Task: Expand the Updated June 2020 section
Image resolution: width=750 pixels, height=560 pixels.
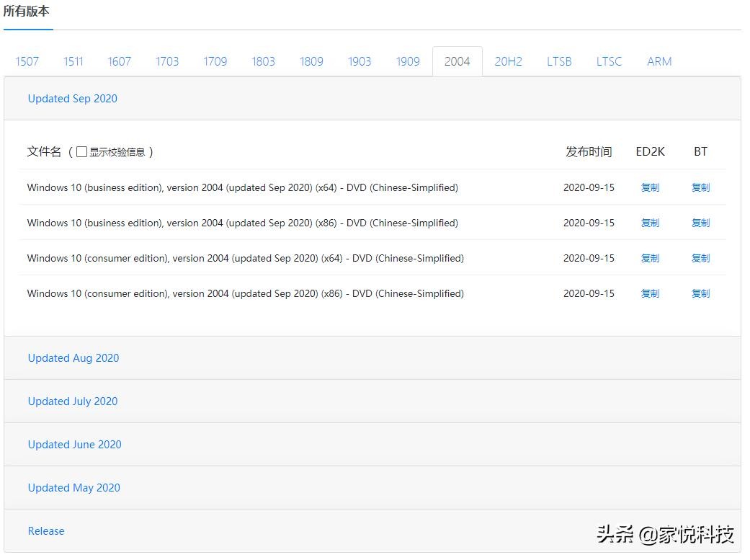Action: (x=75, y=445)
